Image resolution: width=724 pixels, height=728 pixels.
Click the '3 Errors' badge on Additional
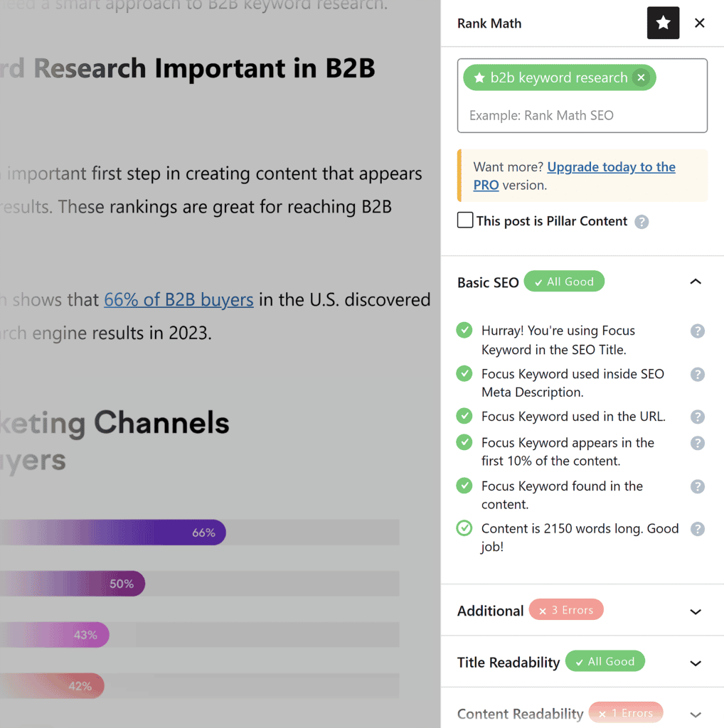pyautogui.click(x=566, y=609)
